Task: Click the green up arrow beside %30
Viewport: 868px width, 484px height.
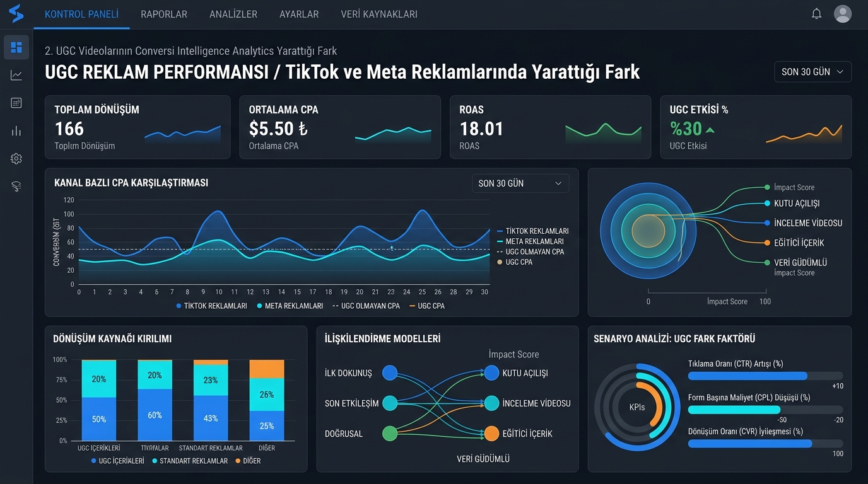Action: tap(710, 130)
